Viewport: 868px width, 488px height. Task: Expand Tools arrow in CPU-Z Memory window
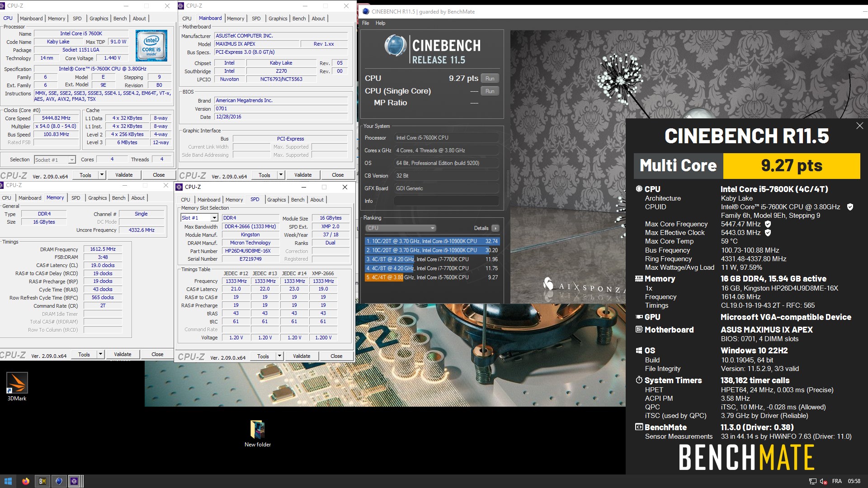100,355
